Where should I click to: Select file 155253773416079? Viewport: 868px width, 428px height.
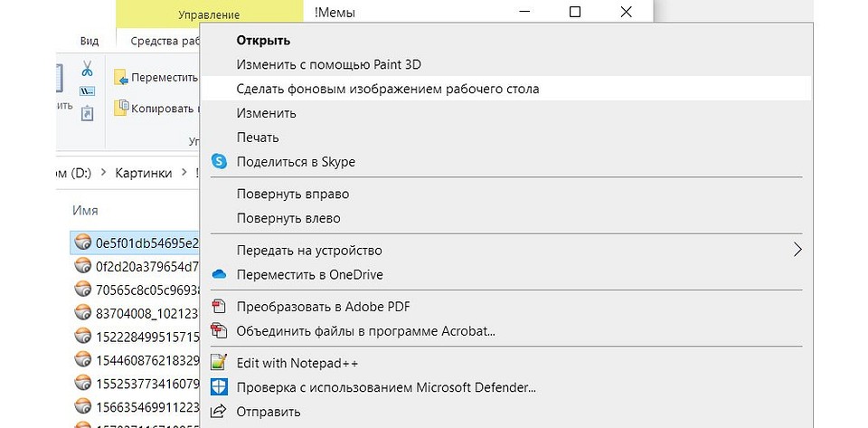click(135, 383)
